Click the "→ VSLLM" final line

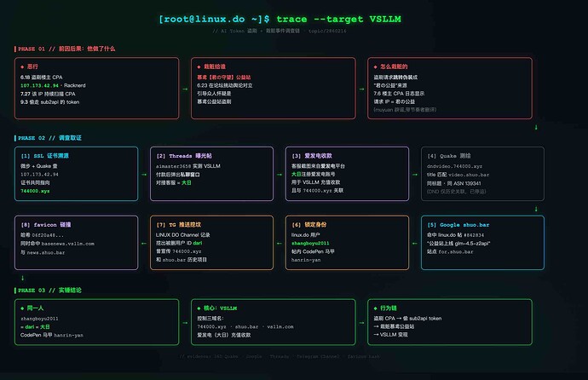390,334
